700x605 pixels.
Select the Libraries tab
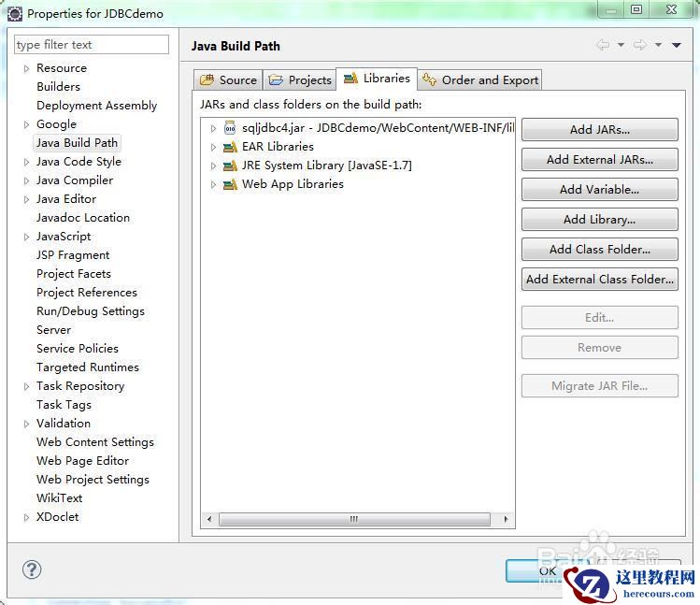point(377,79)
